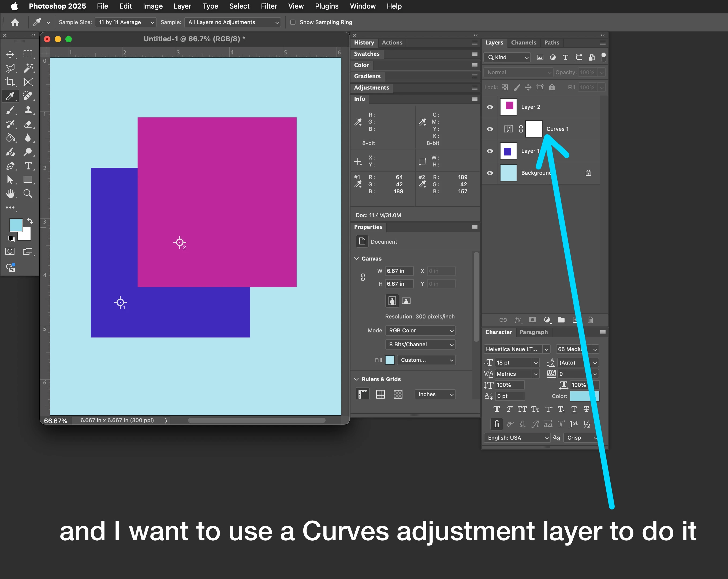Click the create new adjustment layer icon
Image resolution: width=728 pixels, height=579 pixels.
coord(547,320)
